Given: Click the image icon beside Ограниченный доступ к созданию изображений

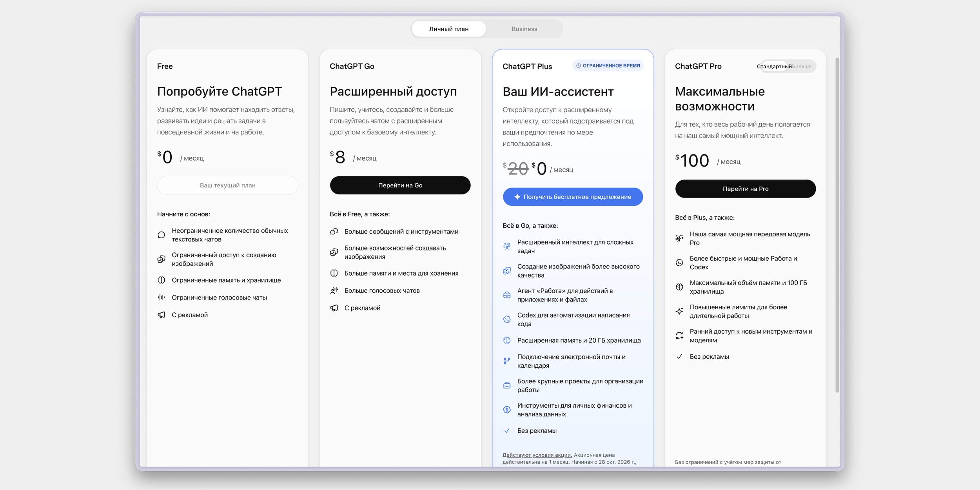Looking at the screenshot, I should [x=162, y=259].
